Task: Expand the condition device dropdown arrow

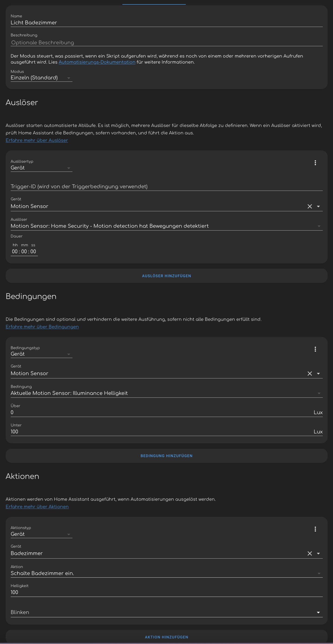Action: tap(318, 373)
